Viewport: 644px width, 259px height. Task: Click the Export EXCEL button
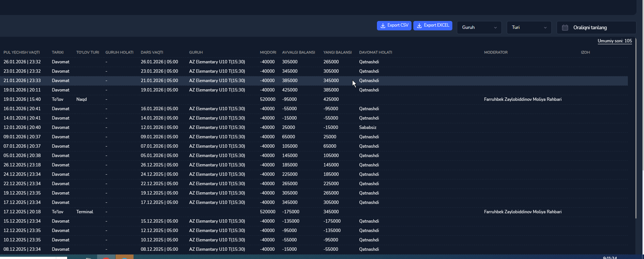pyautogui.click(x=432, y=25)
